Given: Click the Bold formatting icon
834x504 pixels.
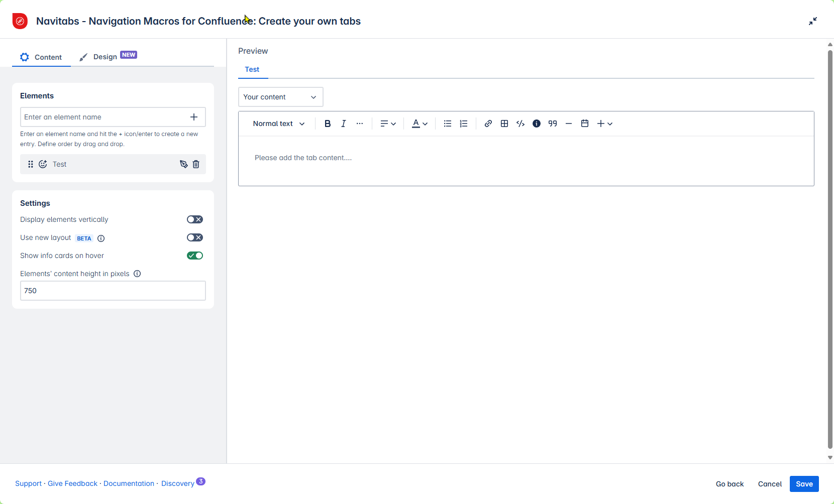Looking at the screenshot, I should [x=328, y=124].
